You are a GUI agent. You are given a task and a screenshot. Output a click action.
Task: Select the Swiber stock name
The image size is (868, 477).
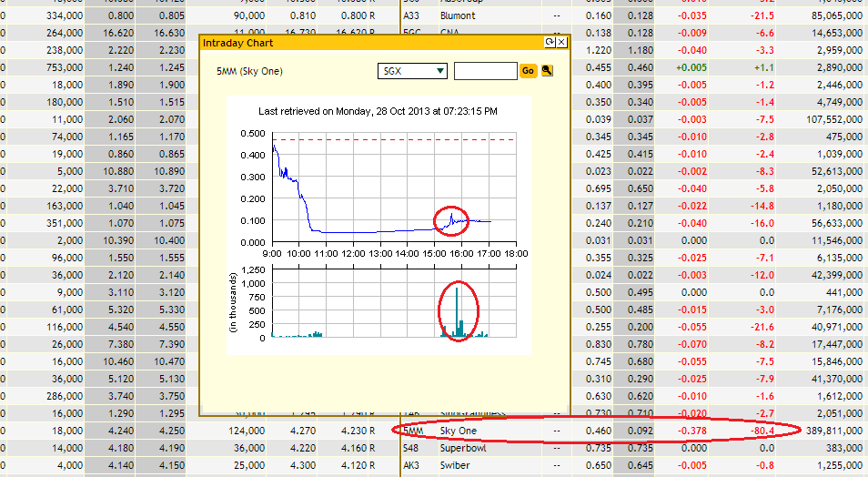point(455,465)
